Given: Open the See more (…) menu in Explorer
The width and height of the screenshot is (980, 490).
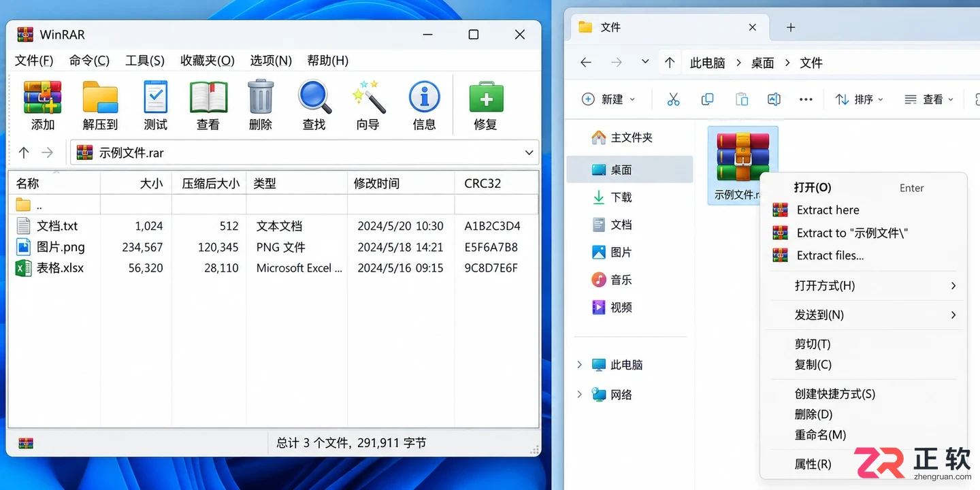Looking at the screenshot, I should (806, 99).
